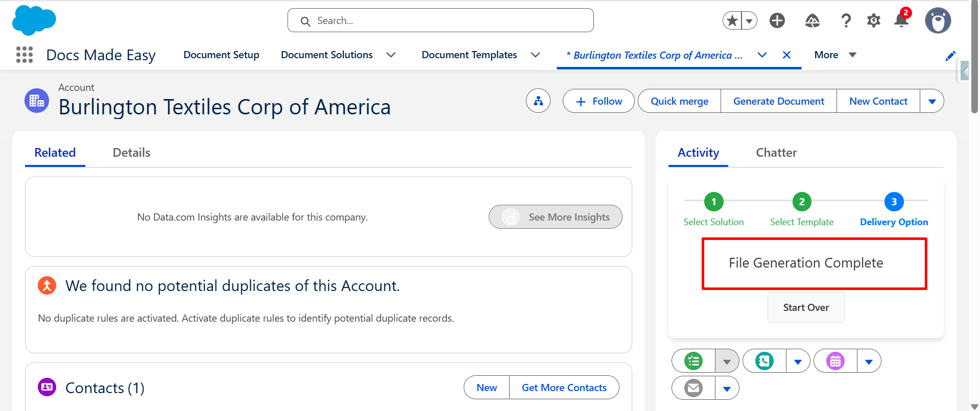Expand the favorites list dropdown arrow
The width and height of the screenshot is (980, 411).
click(749, 20)
